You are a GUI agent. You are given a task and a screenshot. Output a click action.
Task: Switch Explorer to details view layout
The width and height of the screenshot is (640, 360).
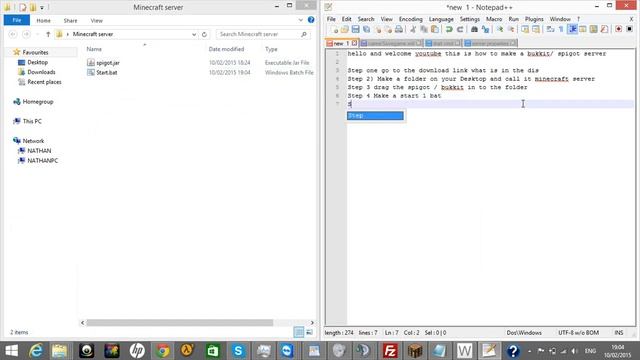point(299,332)
